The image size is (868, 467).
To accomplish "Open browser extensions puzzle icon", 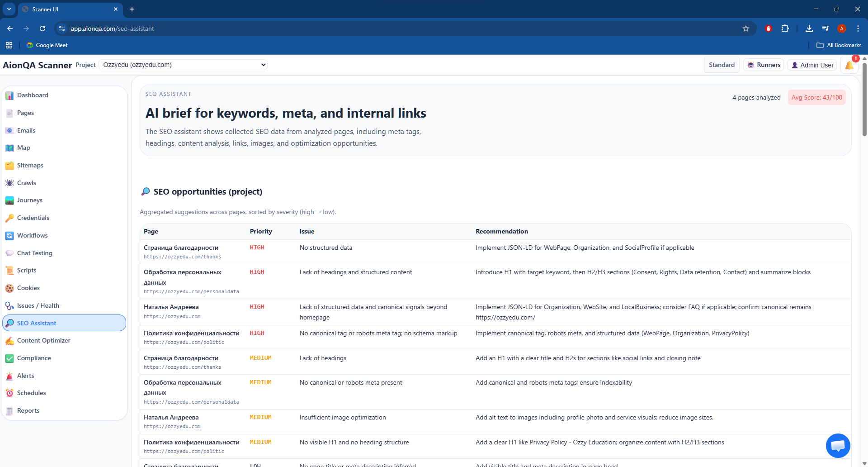I will coord(785,29).
